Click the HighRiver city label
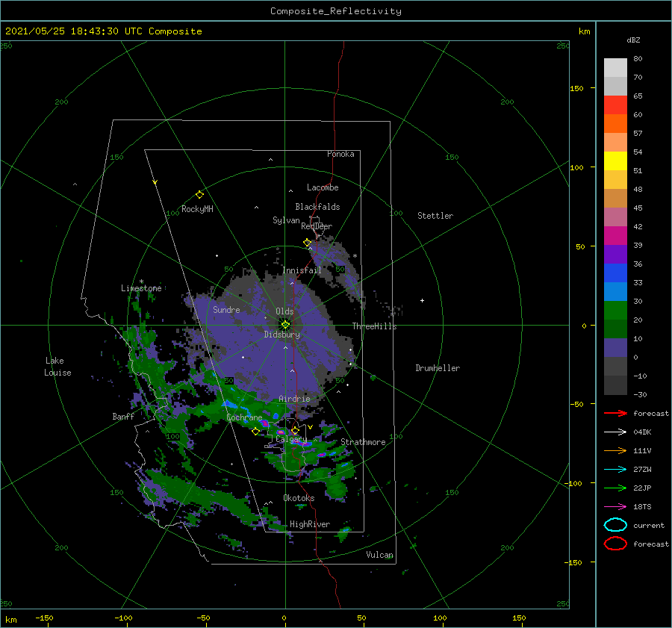 coord(310,524)
